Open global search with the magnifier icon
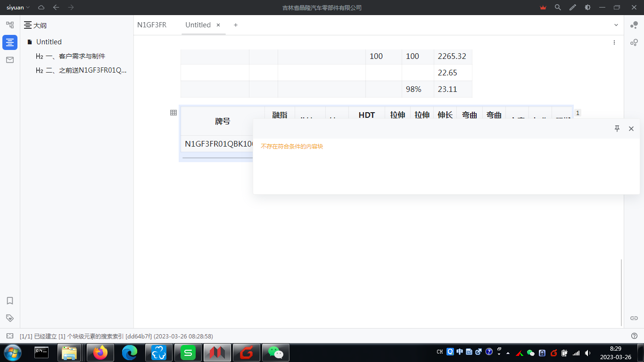The image size is (644, 362). pyautogui.click(x=558, y=8)
